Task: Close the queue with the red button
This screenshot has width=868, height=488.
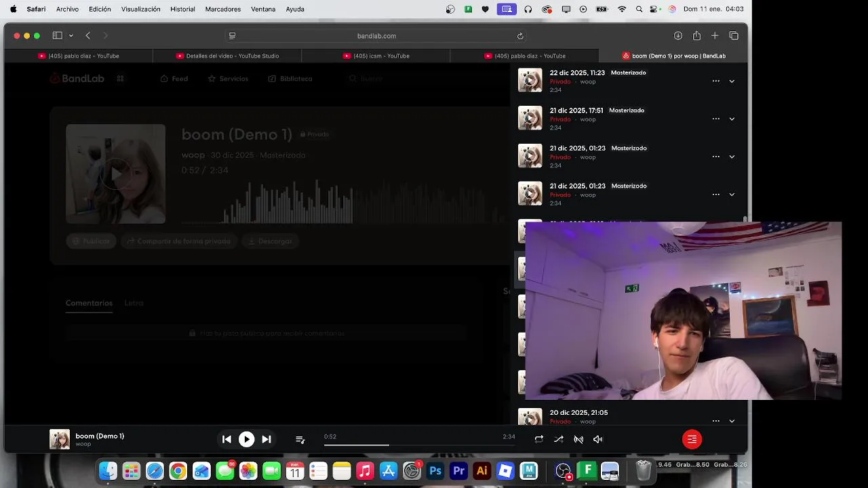Action: pos(692,439)
